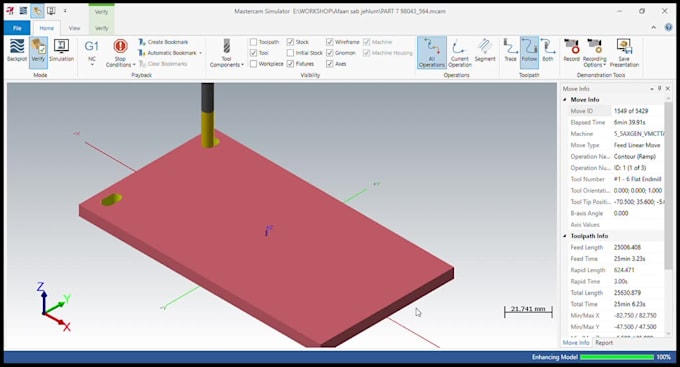Viewport: 680px width, 367px height.
Task: Click Clear Bookmarks
Action: click(x=163, y=64)
